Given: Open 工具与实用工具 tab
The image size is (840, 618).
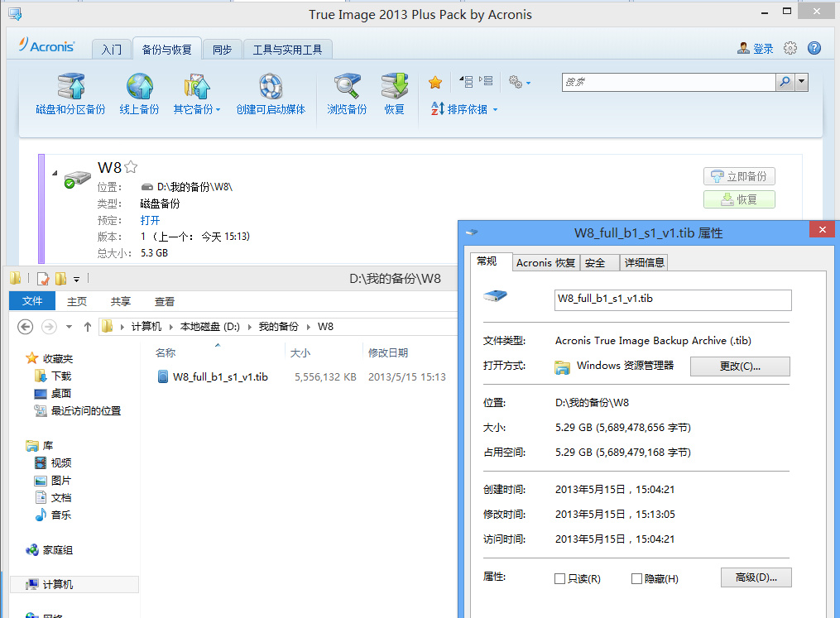Looking at the screenshot, I should (288, 50).
